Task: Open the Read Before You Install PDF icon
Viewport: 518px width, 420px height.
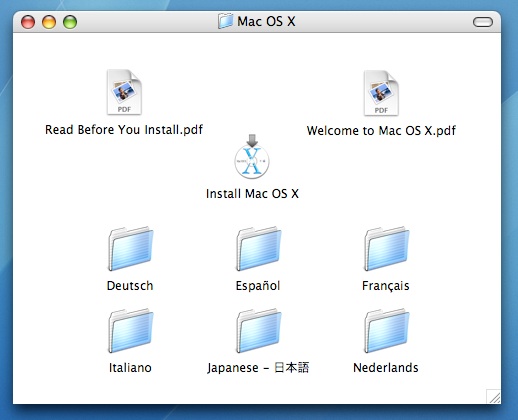Action: tap(124, 92)
